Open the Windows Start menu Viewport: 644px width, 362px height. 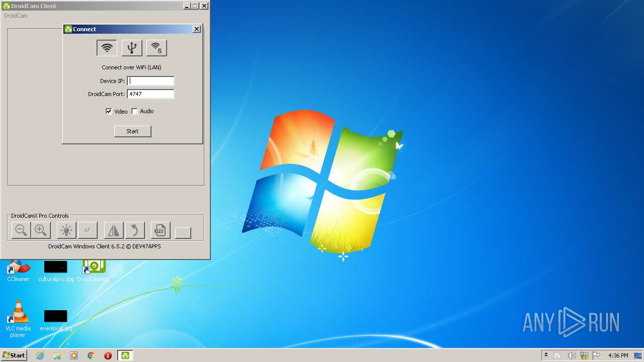pyautogui.click(x=14, y=355)
